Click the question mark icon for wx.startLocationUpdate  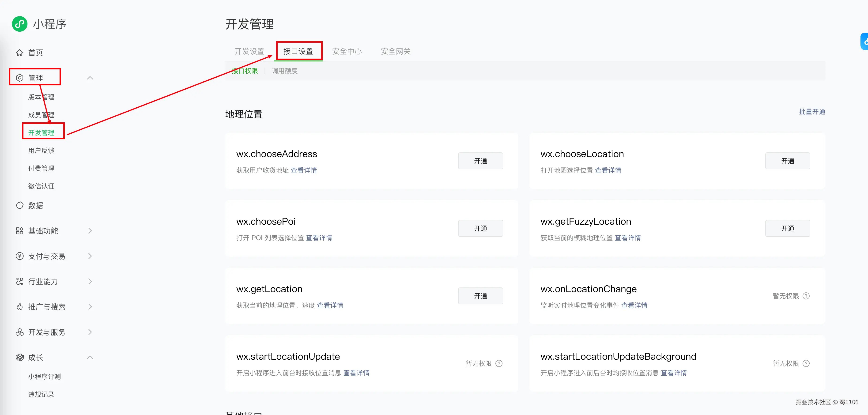[x=499, y=363]
